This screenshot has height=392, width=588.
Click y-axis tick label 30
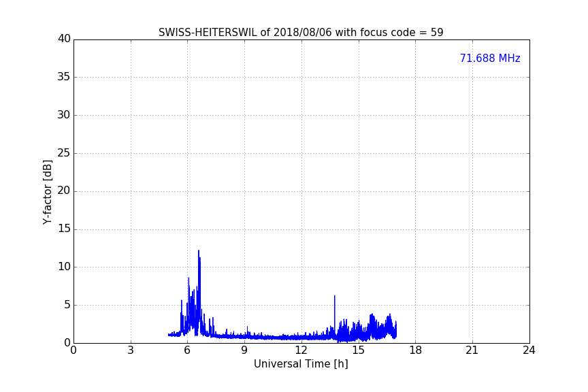tap(64, 115)
